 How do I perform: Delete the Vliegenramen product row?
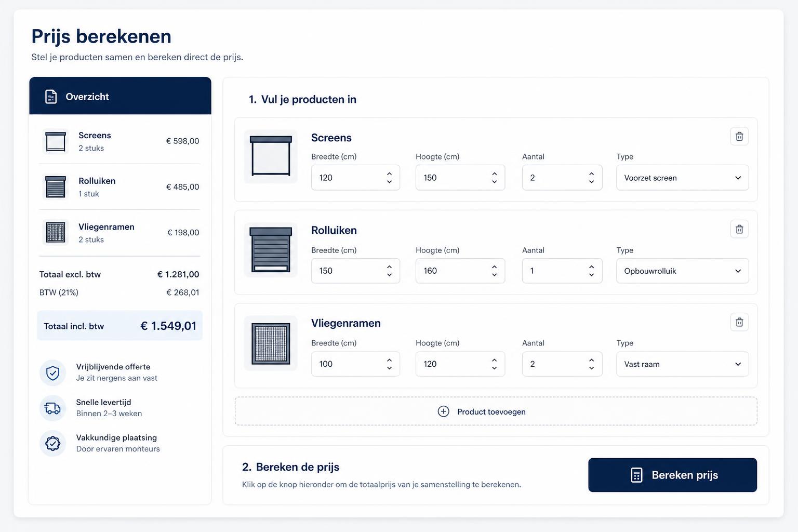pyautogui.click(x=739, y=322)
